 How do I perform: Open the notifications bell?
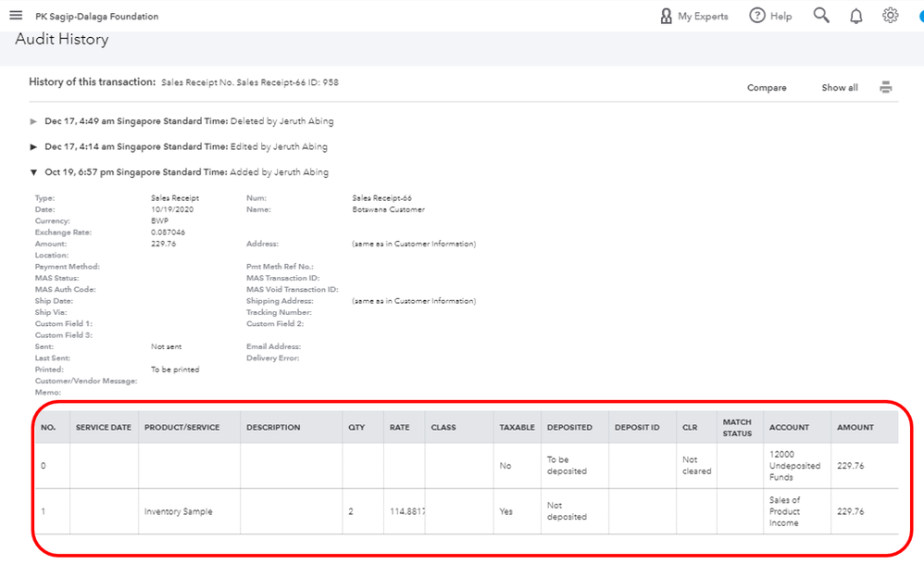[856, 16]
